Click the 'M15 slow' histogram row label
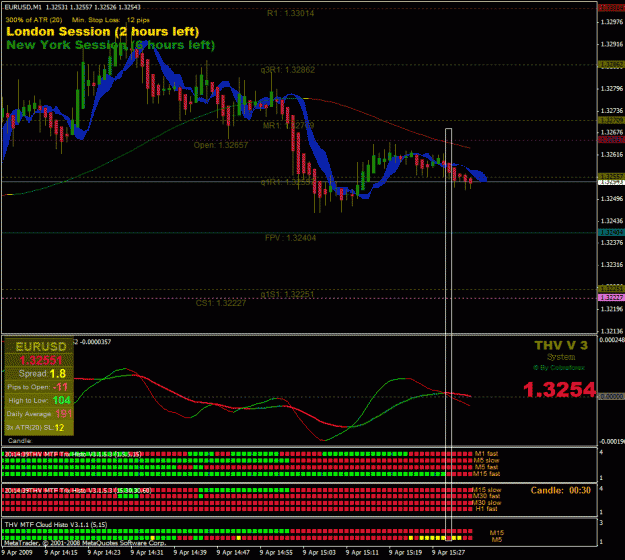The width and height of the screenshot is (625, 560). pos(486,490)
